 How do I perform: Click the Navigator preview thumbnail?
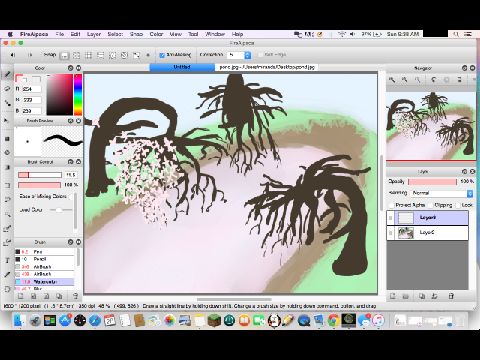pos(431,126)
